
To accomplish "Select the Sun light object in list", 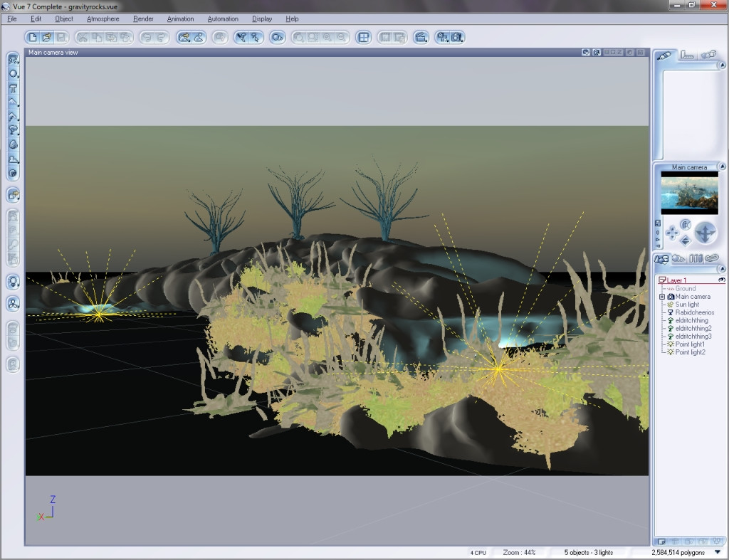I will click(x=686, y=305).
